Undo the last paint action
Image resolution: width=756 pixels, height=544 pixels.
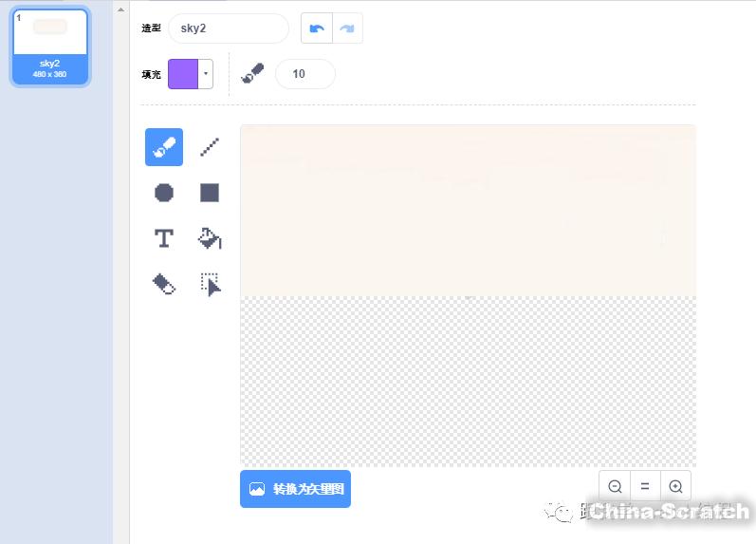(317, 28)
